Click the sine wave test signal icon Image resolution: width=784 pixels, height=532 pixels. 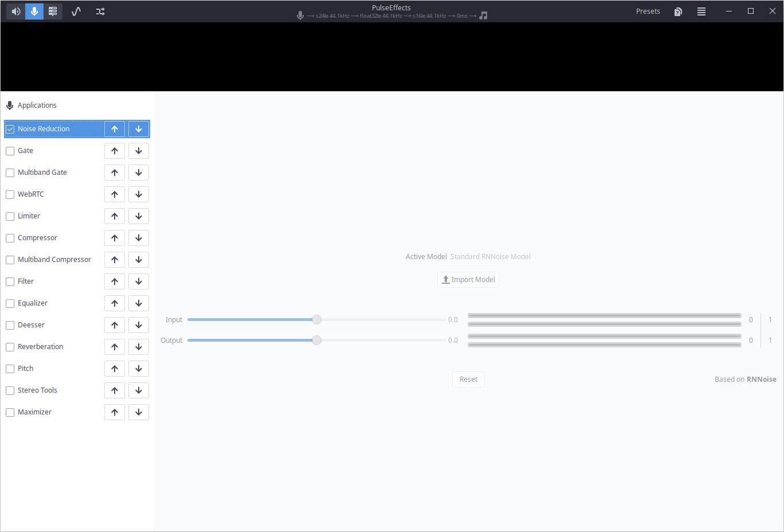pos(76,11)
